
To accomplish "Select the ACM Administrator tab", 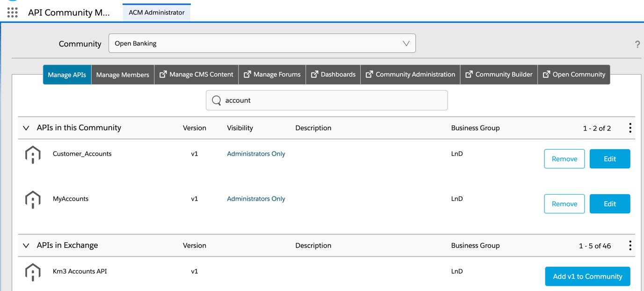I will point(157,13).
